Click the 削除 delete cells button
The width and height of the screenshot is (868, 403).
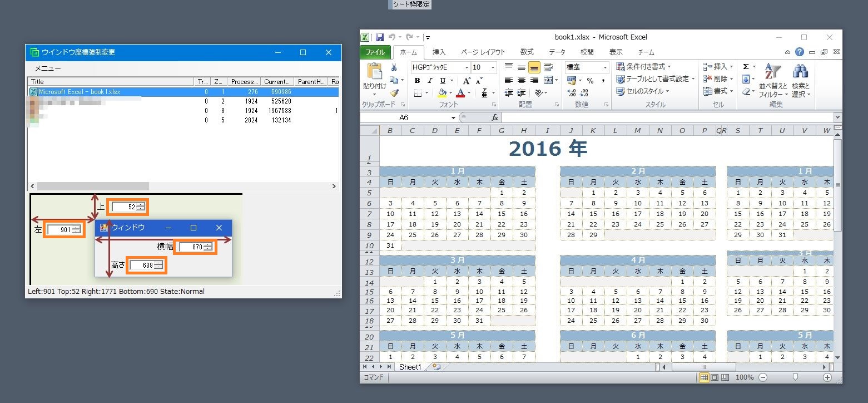click(718, 79)
